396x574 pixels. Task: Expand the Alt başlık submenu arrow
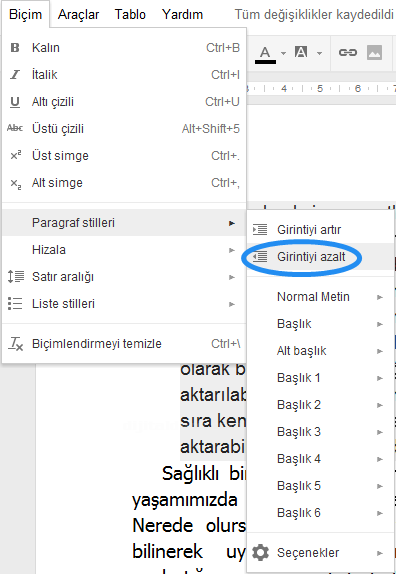click(x=380, y=351)
